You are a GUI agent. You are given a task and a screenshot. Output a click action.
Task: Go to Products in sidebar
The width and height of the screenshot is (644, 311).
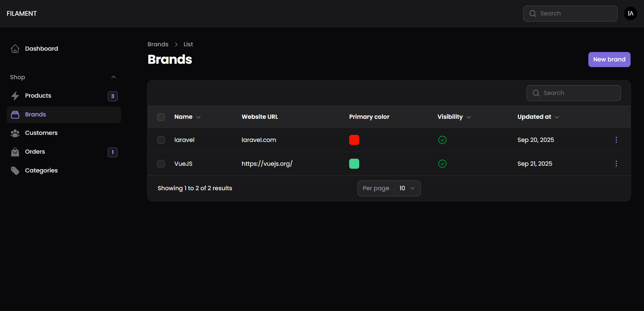[x=64, y=96]
